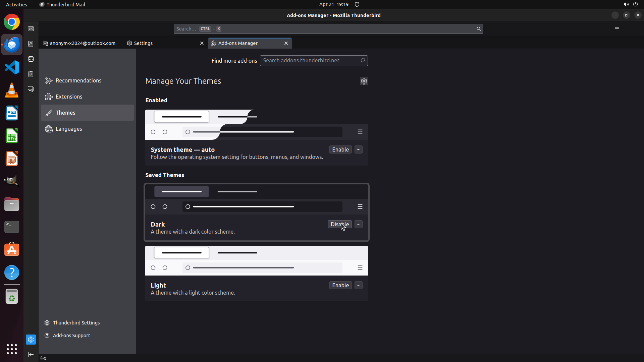Open the Address Book space icon
The height and width of the screenshot is (362, 644).
(x=31, y=44)
